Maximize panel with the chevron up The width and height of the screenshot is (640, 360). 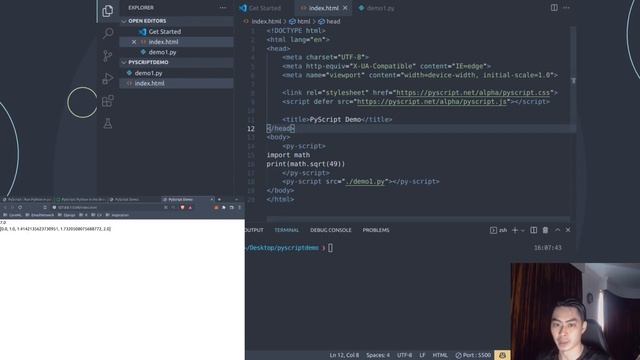click(557, 230)
